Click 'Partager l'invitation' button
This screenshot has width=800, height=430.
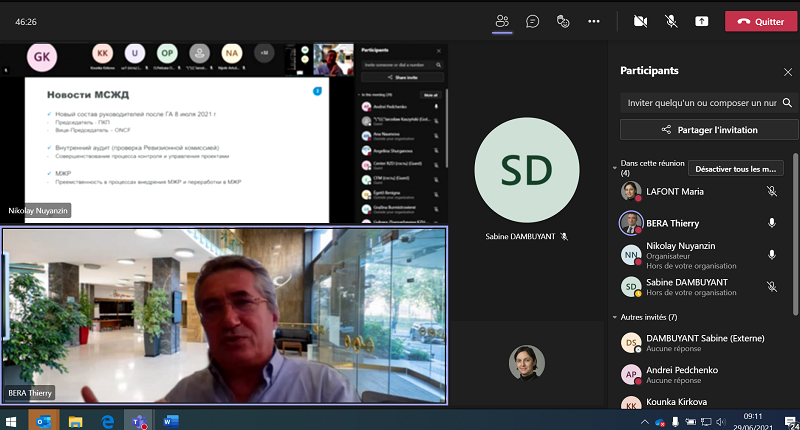coord(709,130)
